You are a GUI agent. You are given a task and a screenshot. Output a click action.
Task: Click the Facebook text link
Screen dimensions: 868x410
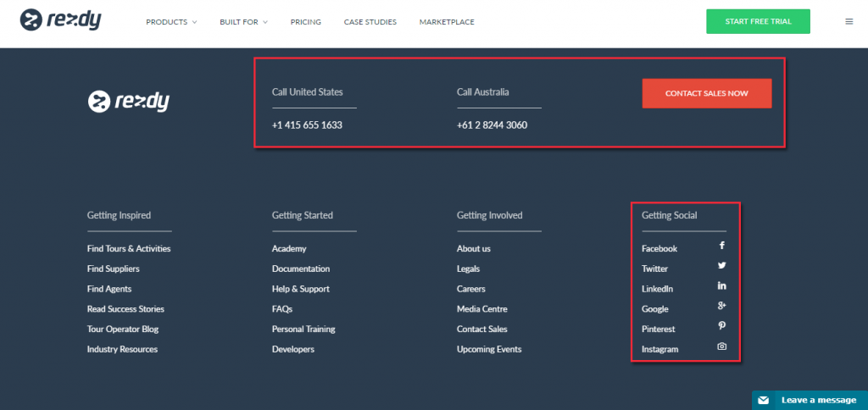pos(659,248)
